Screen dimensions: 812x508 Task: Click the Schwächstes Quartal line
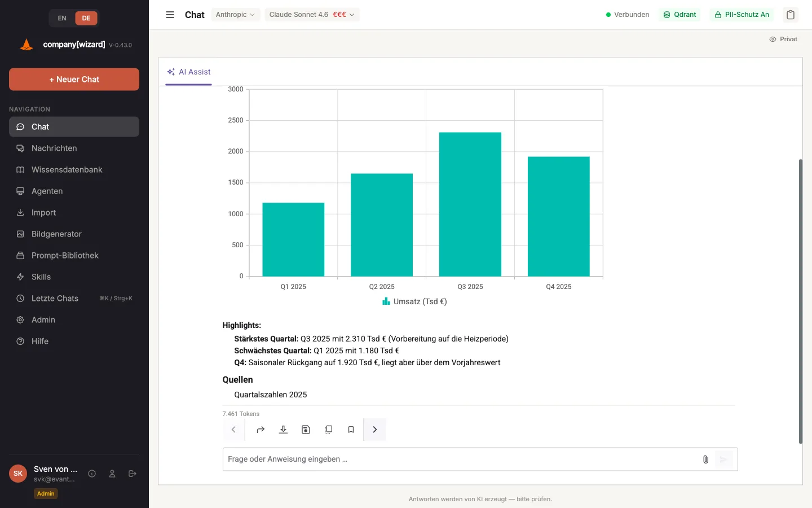(316, 351)
